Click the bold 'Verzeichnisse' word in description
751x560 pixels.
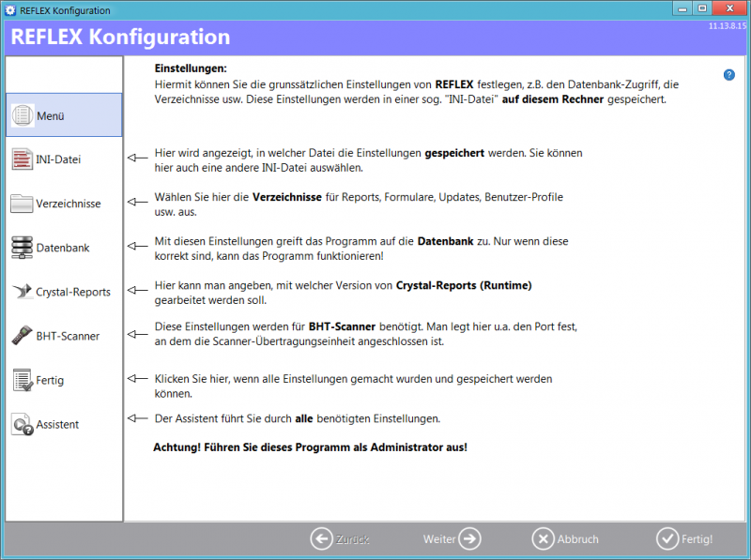click(287, 197)
